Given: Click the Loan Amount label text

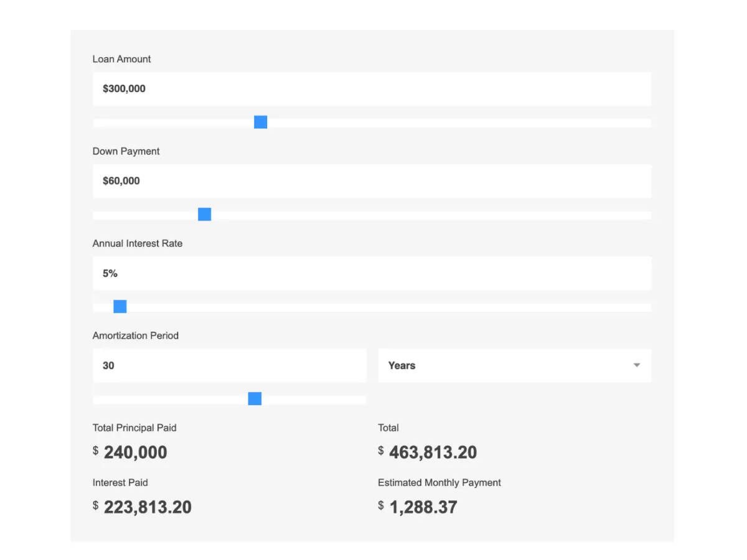Looking at the screenshot, I should [x=122, y=59].
